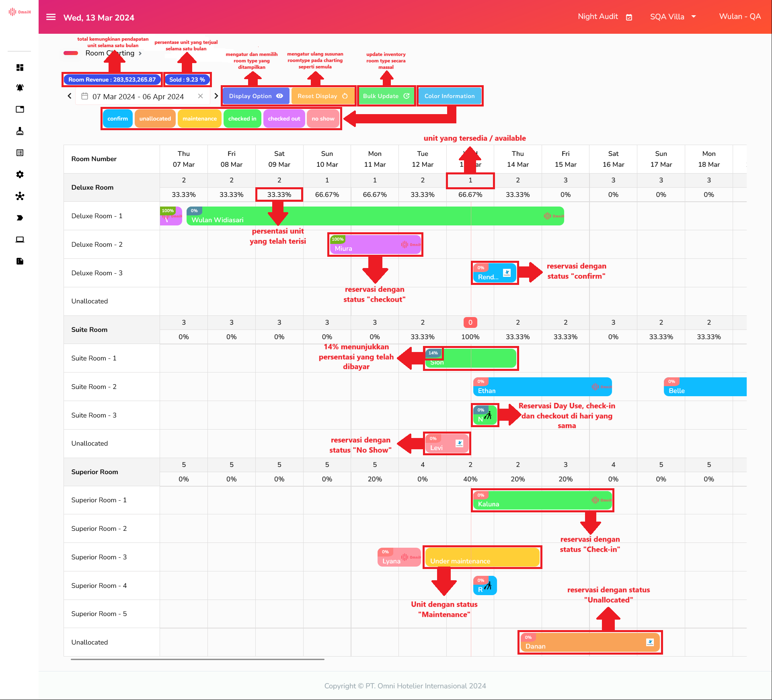
Task: Click the Bulk Update button
Action: pyautogui.click(x=386, y=96)
